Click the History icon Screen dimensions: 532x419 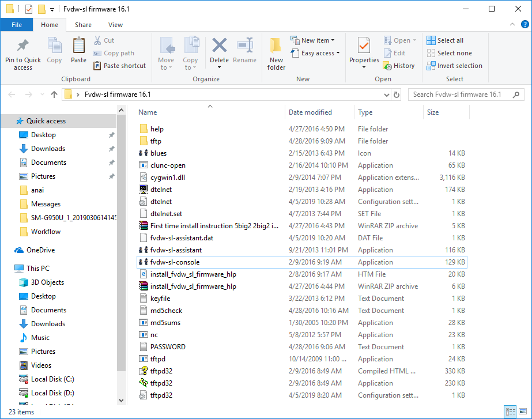[x=387, y=66]
